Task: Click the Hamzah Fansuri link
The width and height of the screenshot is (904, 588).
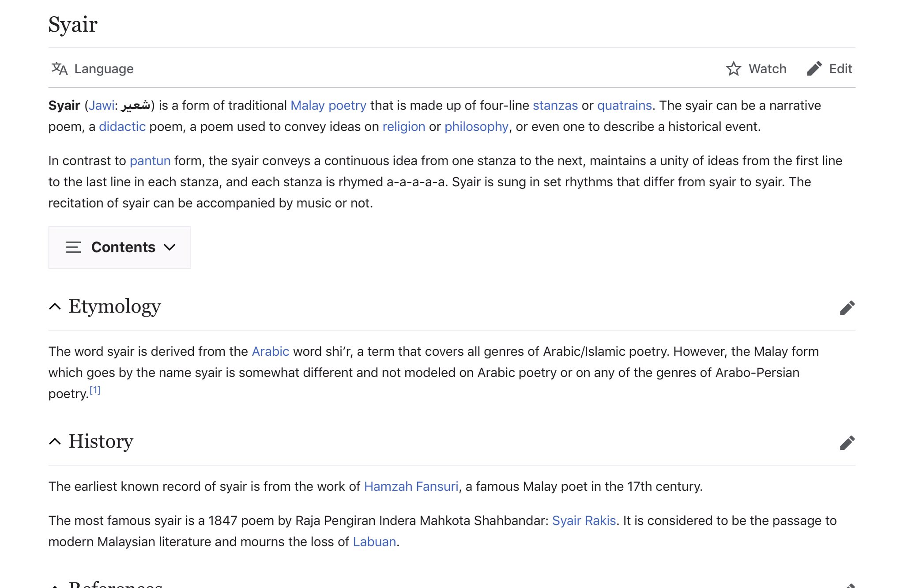Action: coord(411,486)
